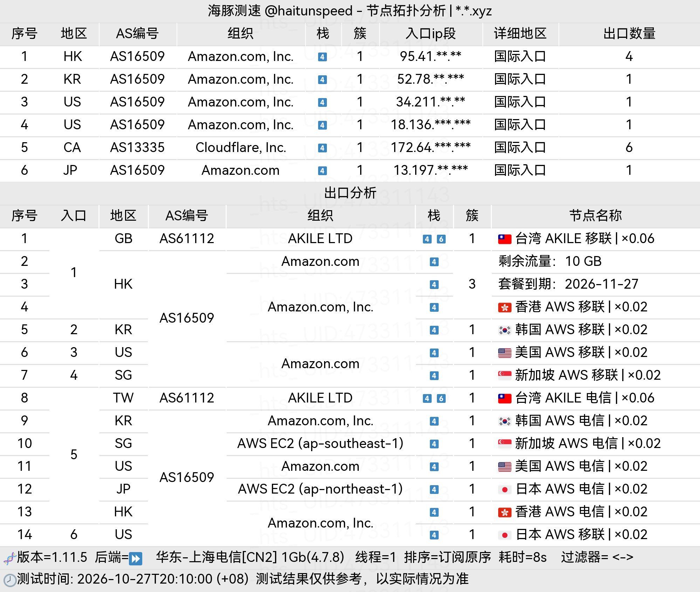Click the 入口ip段 column header
This screenshot has height=592, width=700.
point(431,34)
